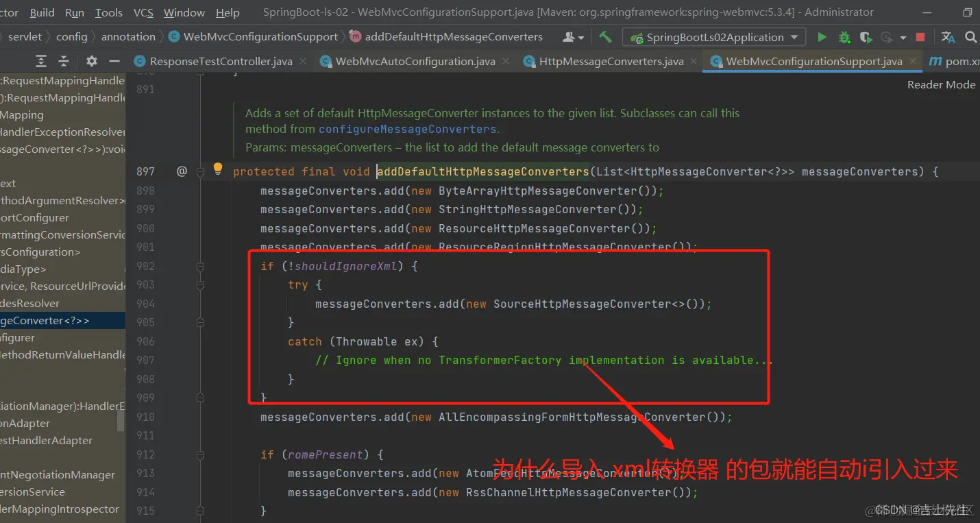Open the Help menu
Screen dimensions: 980x523
tap(228, 12)
